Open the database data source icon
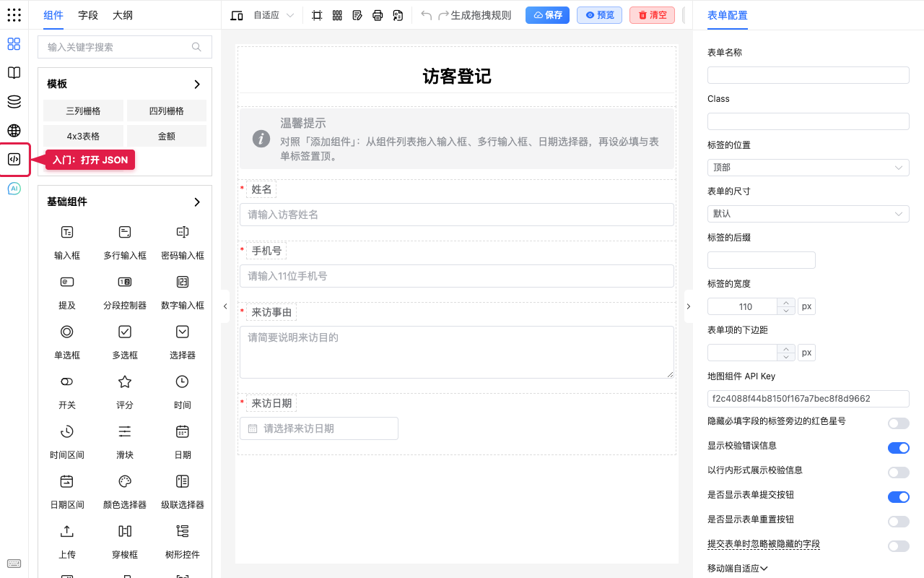This screenshot has height=578, width=924. 14,102
